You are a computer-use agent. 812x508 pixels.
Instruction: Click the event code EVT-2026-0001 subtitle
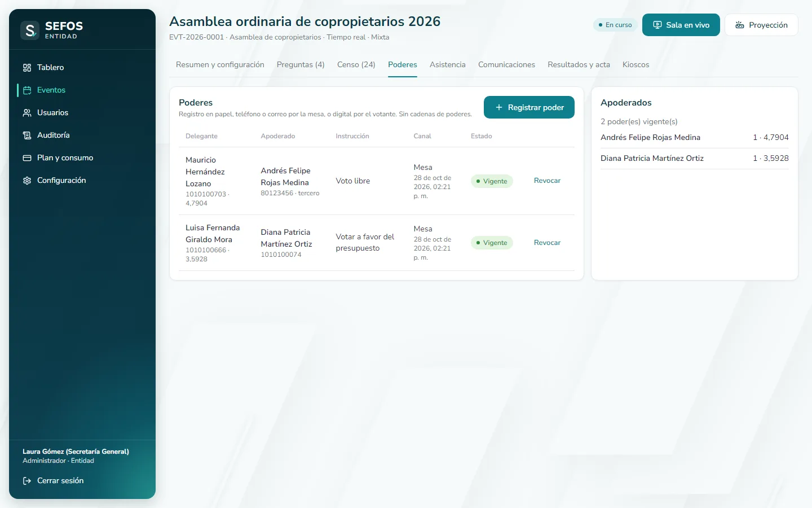point(196,37)
